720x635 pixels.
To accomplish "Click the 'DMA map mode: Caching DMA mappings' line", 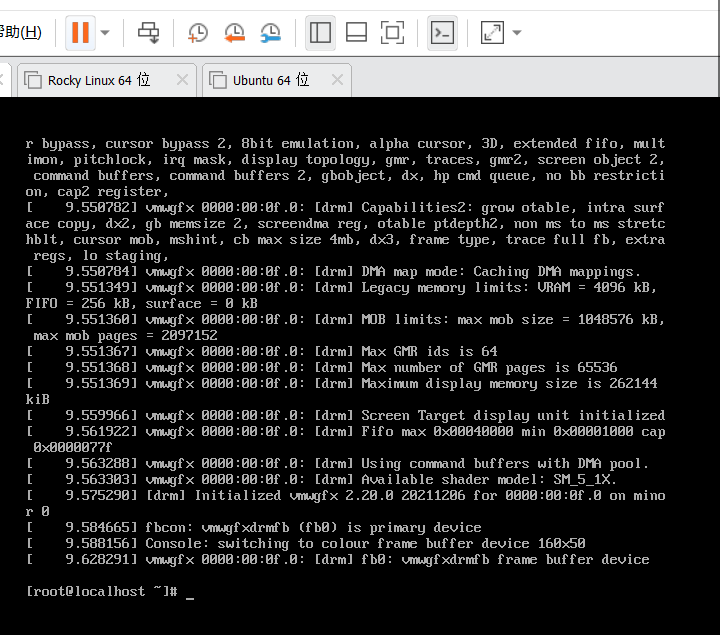I will [x=333, y=271].
